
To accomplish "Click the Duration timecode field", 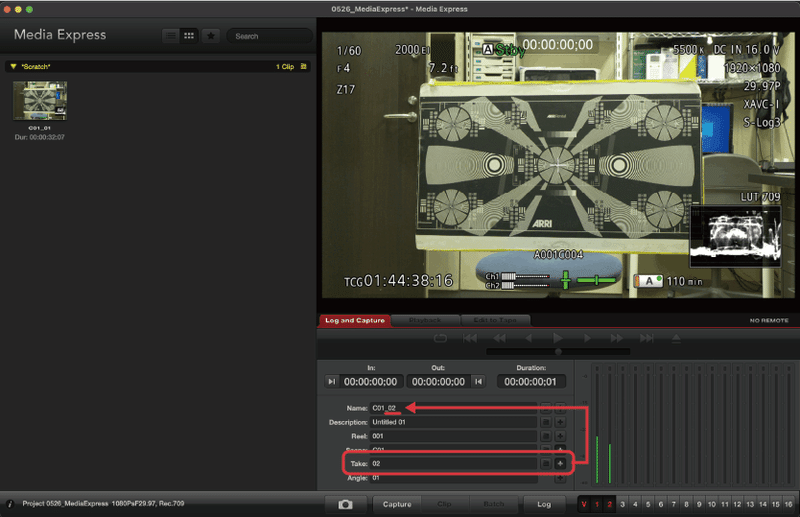I will (530, 382).
